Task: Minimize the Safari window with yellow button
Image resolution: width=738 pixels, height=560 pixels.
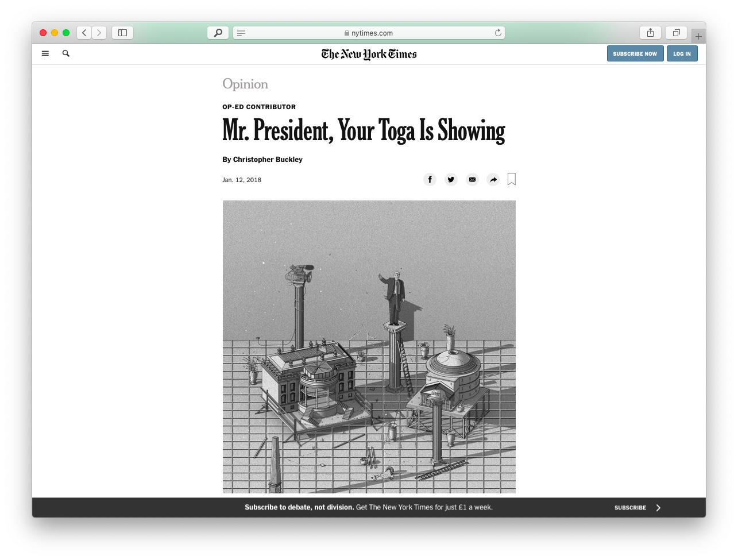Action: (x=55, y=33)
